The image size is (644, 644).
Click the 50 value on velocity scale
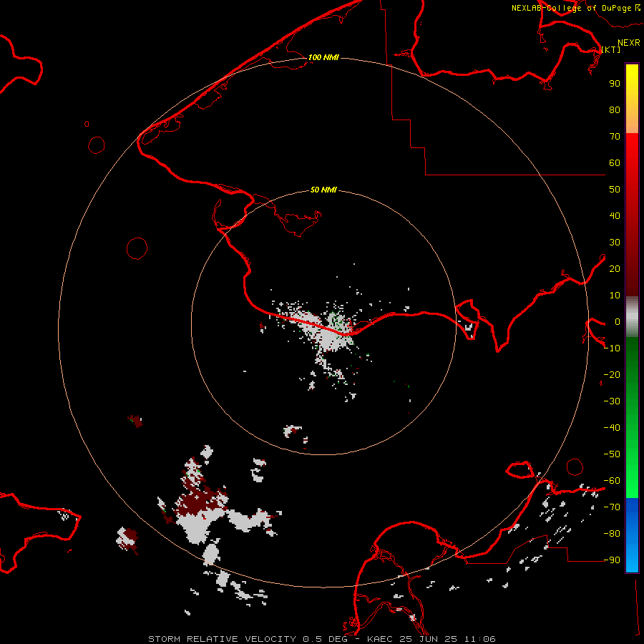(615, 190)
